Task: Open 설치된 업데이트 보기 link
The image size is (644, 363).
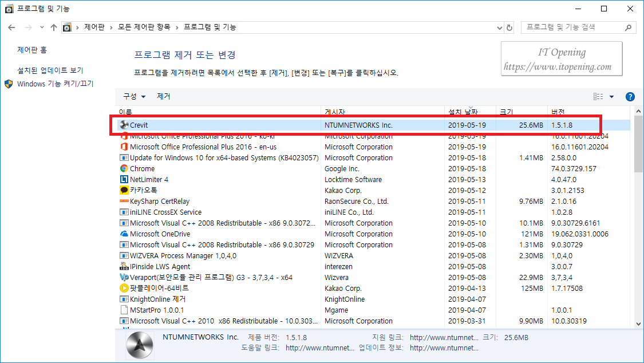Action: point(50,70)
